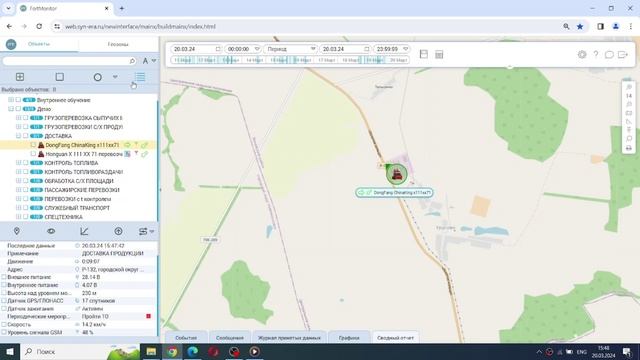Click the circled up-arrow icon in the info panel

click(118, 231)
